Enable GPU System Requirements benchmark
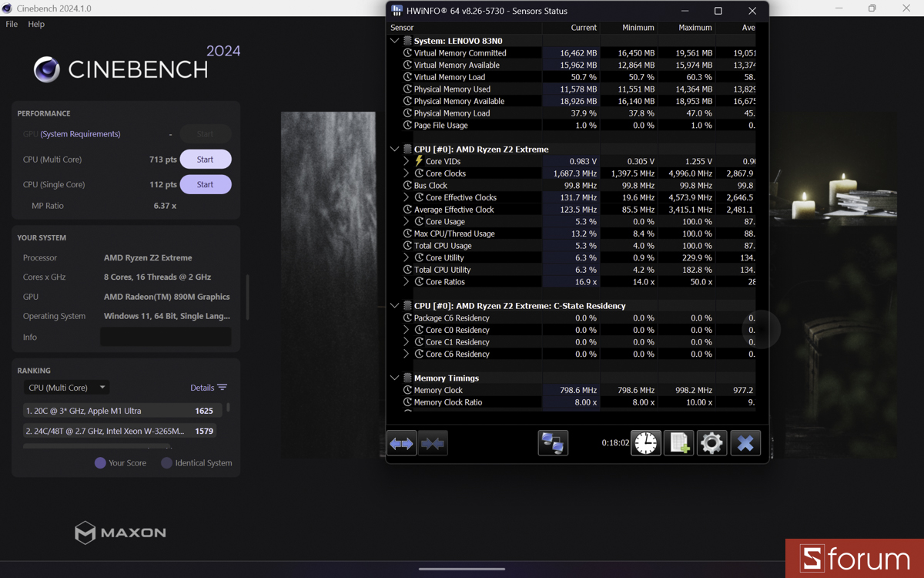The width and height of the screenshot is (924, 578). (x=205, y=133)
